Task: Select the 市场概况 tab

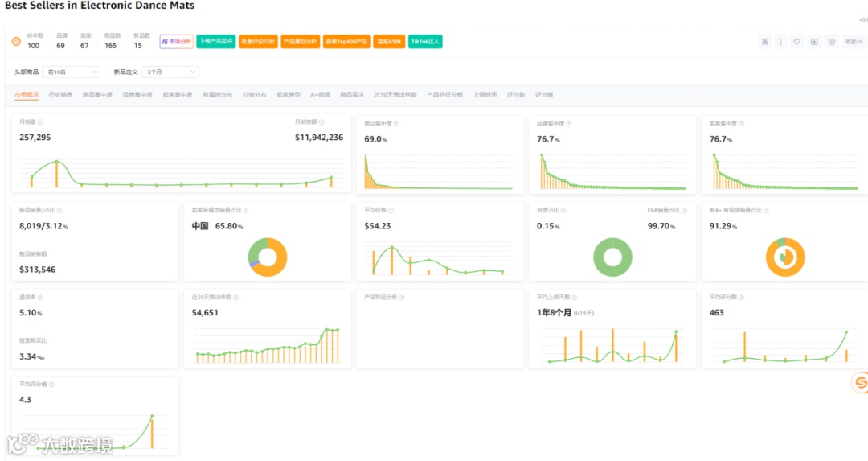Action: [x=27, y=95]
